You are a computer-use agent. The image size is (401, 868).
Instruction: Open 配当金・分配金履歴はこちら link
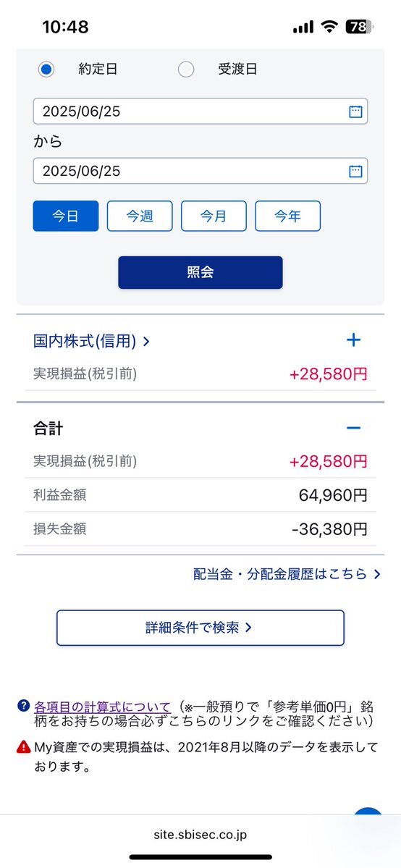[x=287, y=574]
